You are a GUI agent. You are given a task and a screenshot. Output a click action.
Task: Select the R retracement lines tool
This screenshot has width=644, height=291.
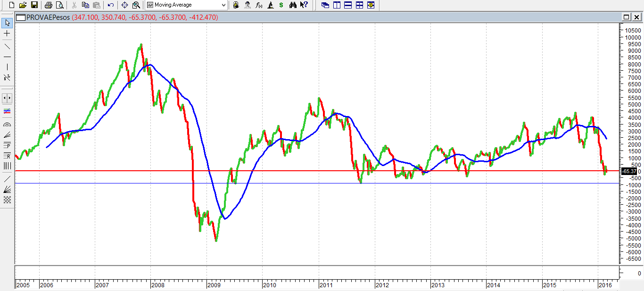pyautogui.click(x=7, y=156)
